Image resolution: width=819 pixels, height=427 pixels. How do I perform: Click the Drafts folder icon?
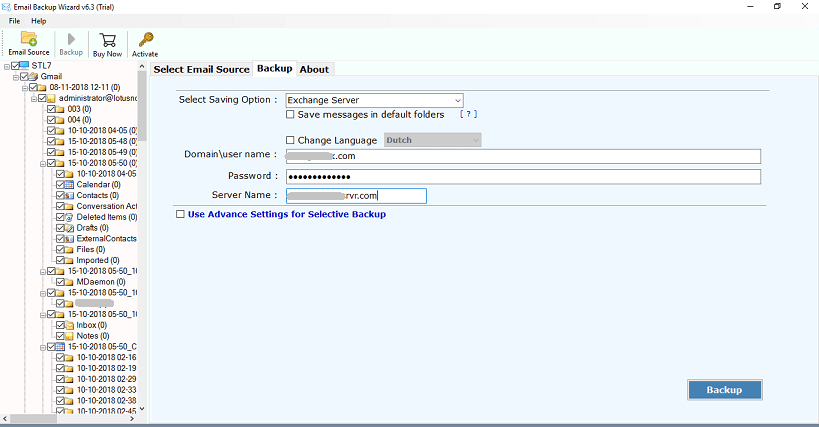tap(69, 228)
